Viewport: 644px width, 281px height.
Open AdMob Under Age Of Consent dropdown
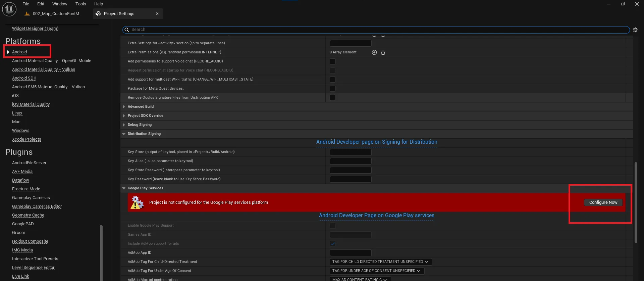click(377, 271)
